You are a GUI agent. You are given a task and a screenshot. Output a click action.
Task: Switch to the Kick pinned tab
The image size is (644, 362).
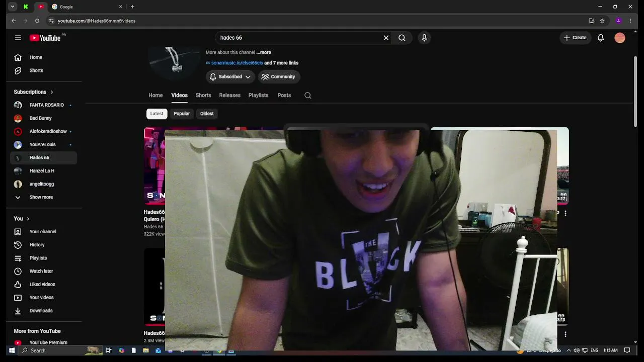(x=26, y=7)
